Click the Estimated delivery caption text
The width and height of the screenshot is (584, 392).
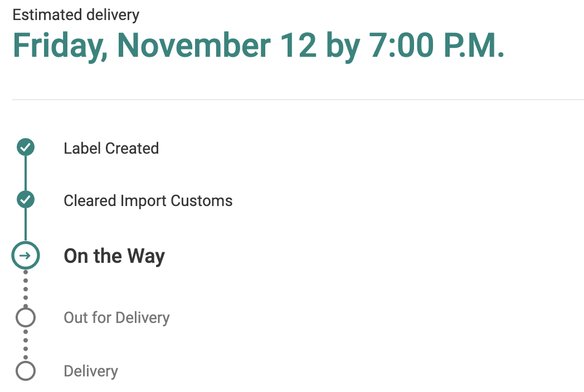(x=76, y=14)
